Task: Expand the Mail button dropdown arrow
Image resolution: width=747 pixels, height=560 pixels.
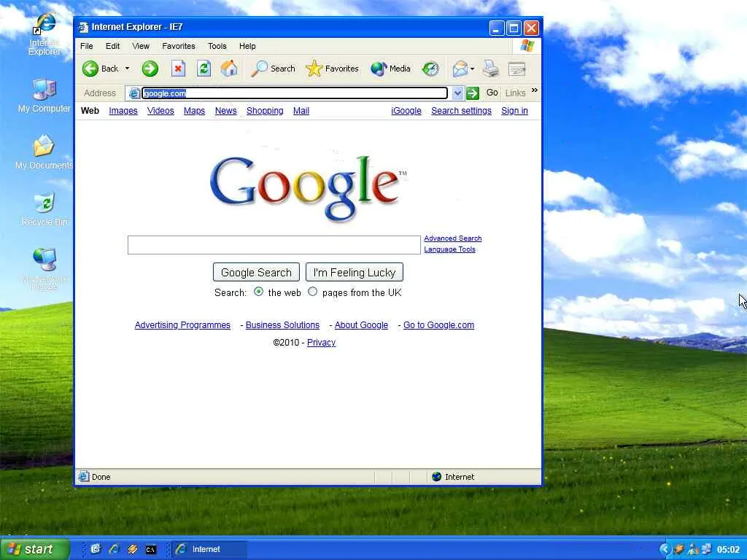Action: (x=472, y=69)
